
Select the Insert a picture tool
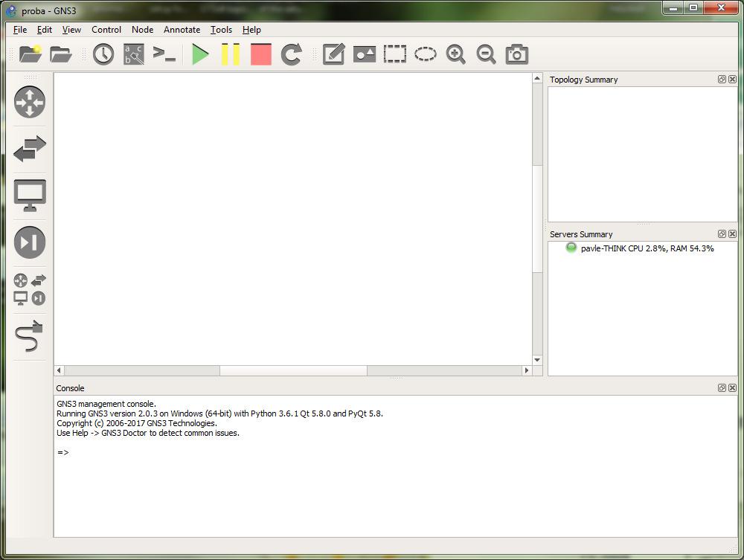pyautogui.click(x=365, y=54)
